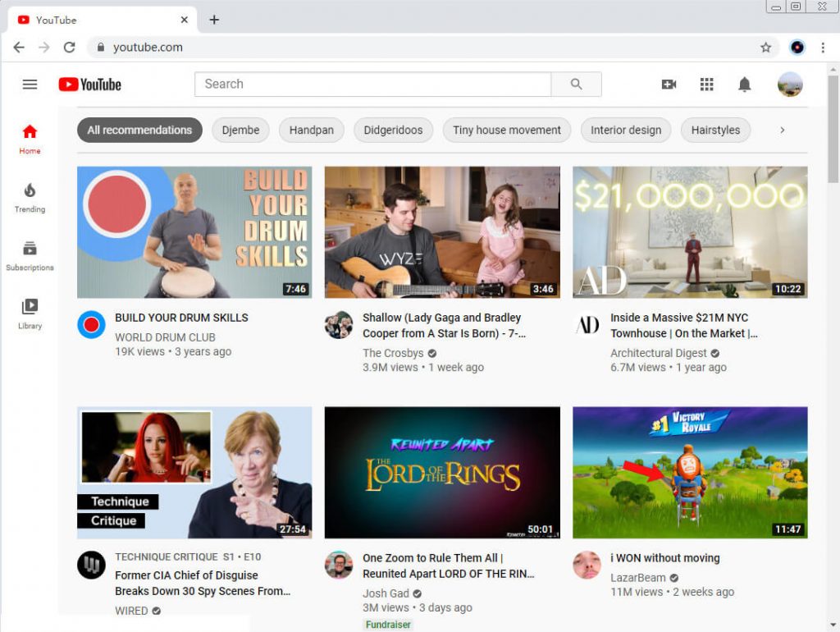Image resolution: width=840 pixels, height=632 pixels.
Task: Open The Crosbys channel avatar
Action: point(339,324)
